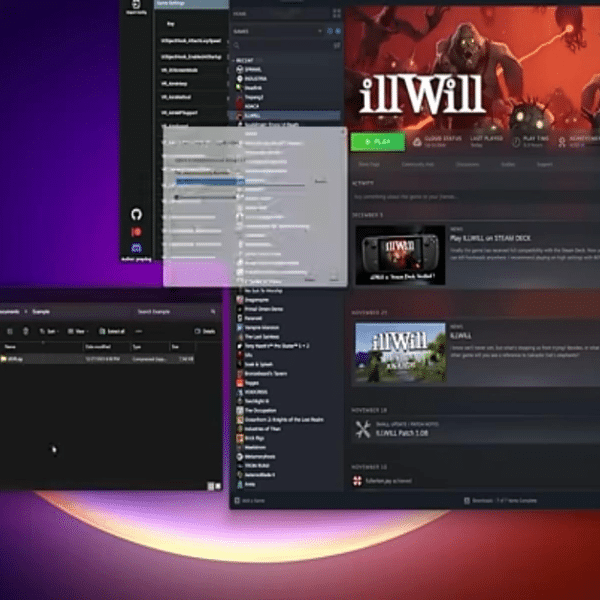
Task: Open the Sort dropdown in File Explorer
Action: click(49, 331)
